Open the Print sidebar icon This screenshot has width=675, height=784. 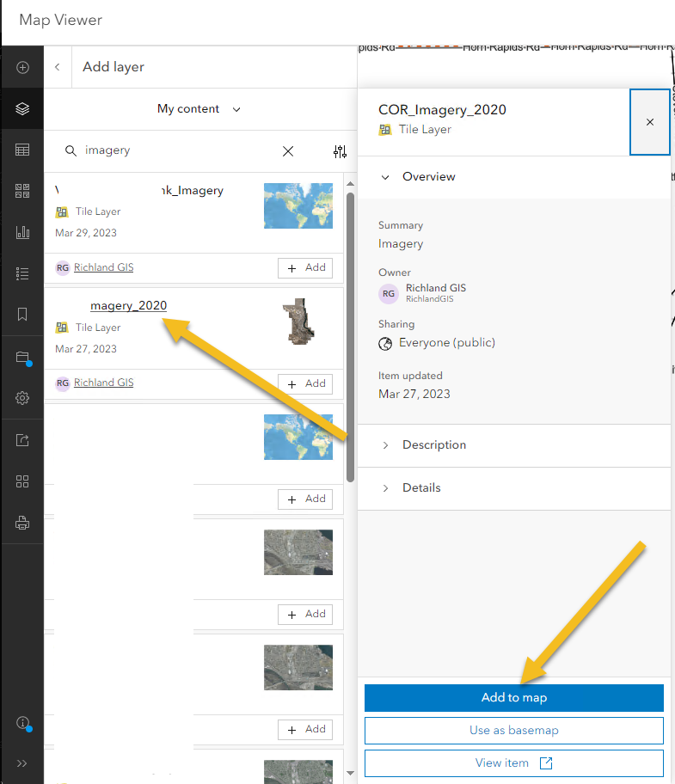[22, 523]
